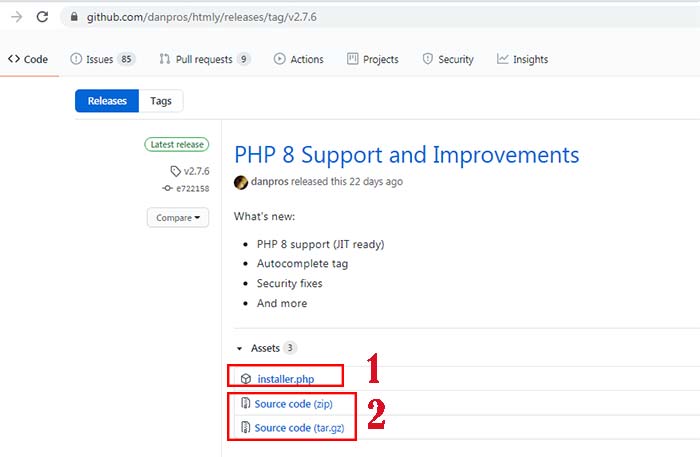The image size is (700, 457).
Task: Reload the page with the refresh icon
Action: pyautogui.click(x=42, y=17)
